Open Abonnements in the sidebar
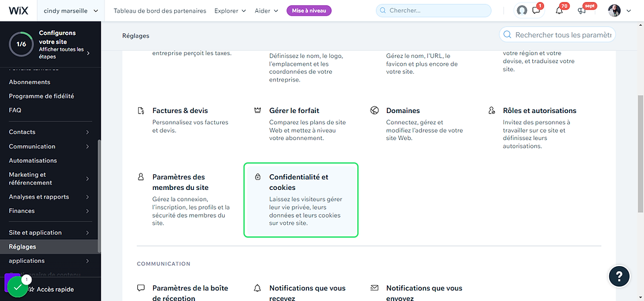644x301 pixels. [x=30, y=82]
